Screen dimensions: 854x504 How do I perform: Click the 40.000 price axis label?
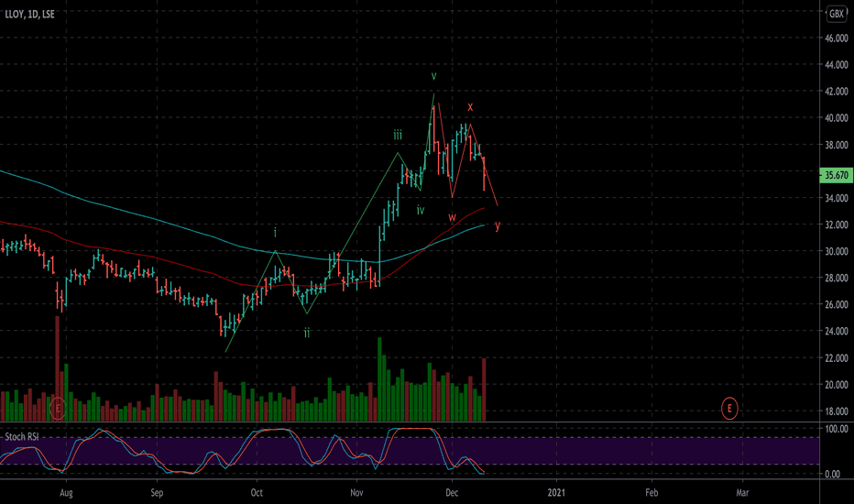pyautogui.click(x=836, y=117)
